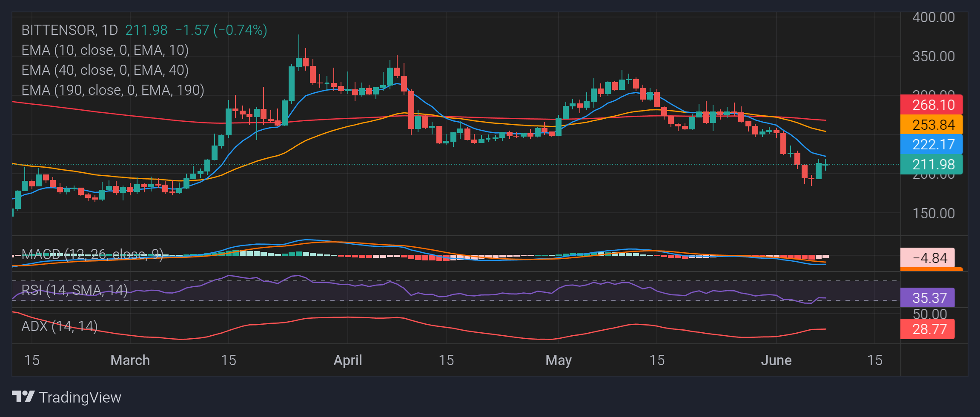Click the May label on the time axis
This screenshot has height=417, width=980.
coord(559,360)
